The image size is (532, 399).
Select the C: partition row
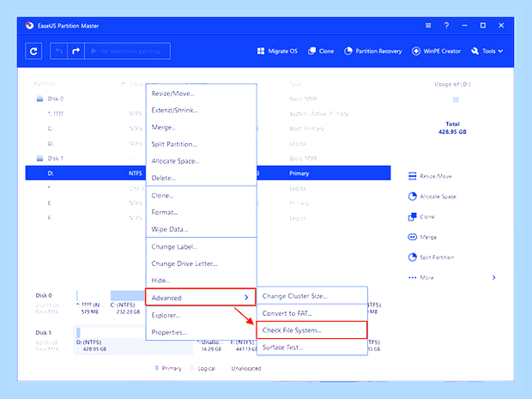(208, 129)
